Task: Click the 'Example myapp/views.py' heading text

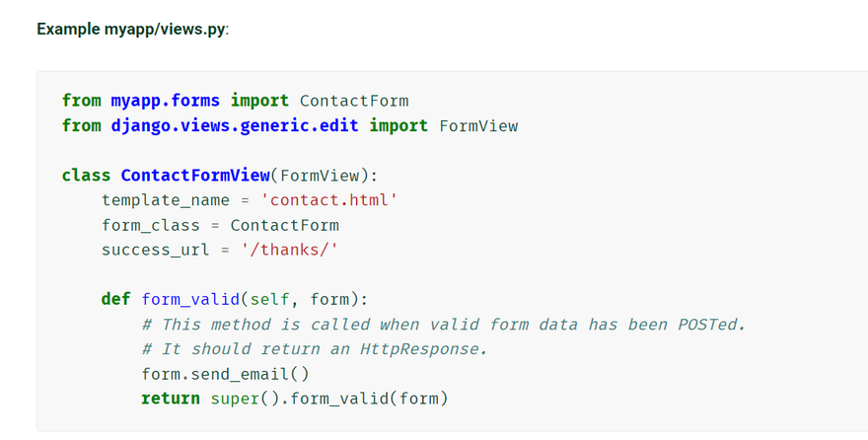Action: click(132, 29)
